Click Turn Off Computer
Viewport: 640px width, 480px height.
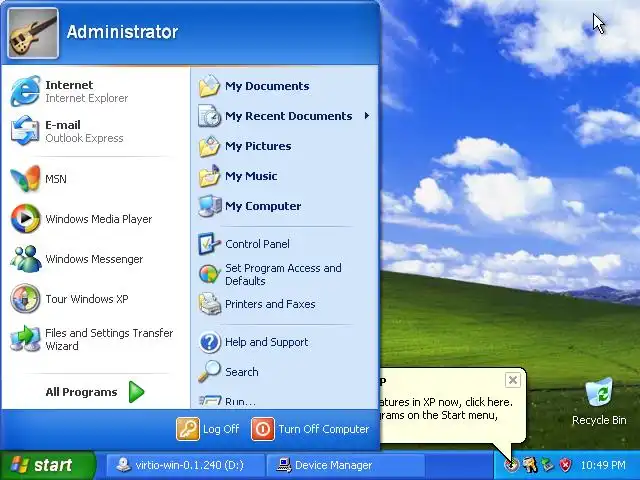(x=310, y=429)
